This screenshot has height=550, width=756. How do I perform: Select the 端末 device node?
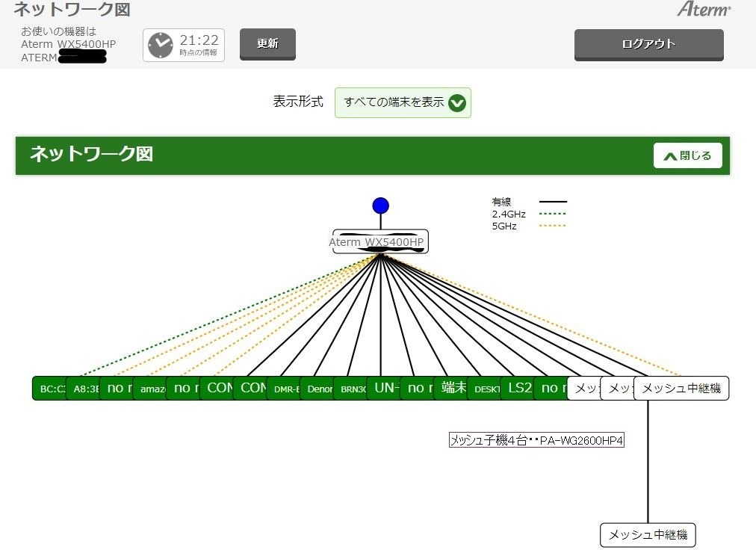click(450, 389)
